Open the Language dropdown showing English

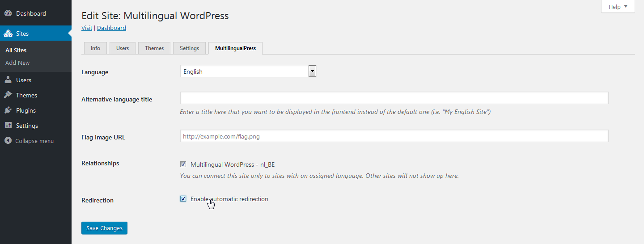click(248, 72)
